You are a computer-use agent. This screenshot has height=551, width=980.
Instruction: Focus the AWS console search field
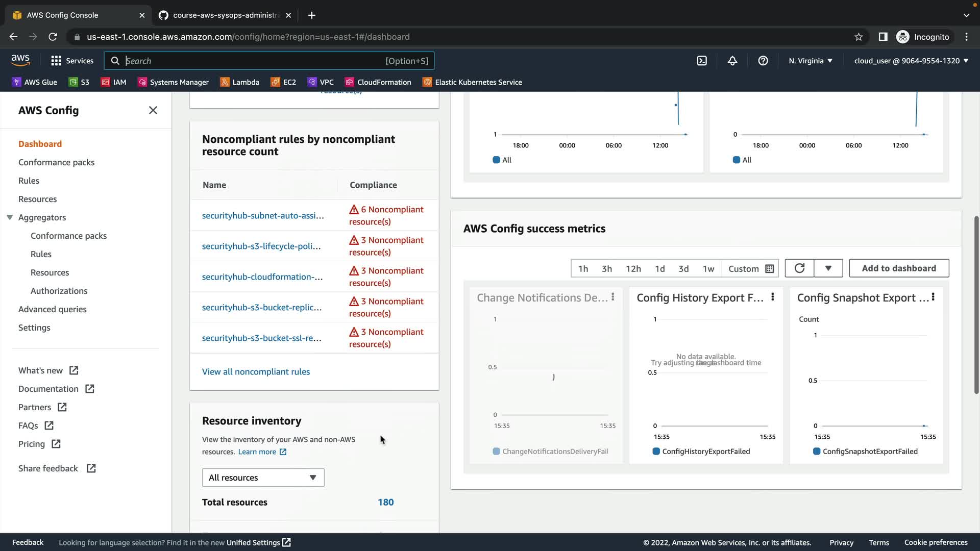[255, 61]
